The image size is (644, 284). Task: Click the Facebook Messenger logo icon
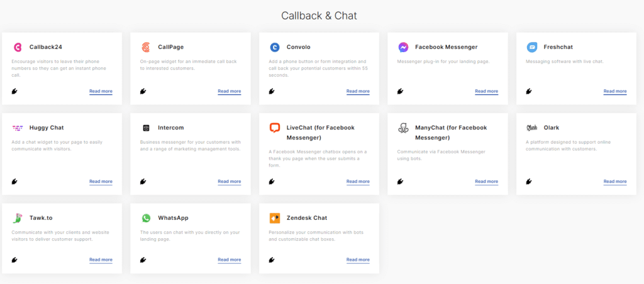[x=403, y=47]
